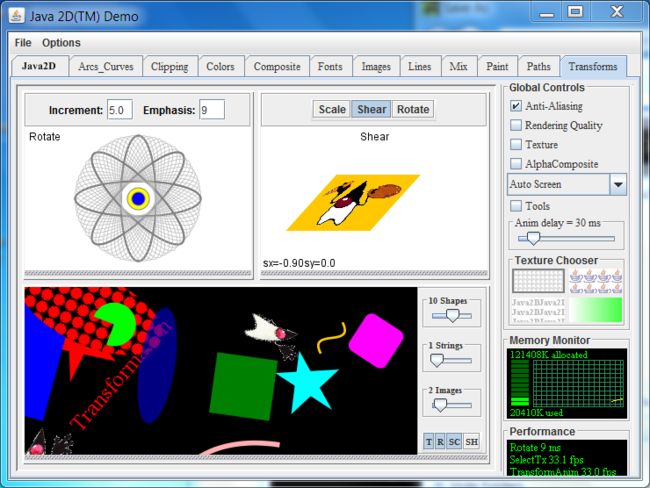Open the Images tab
The image size is (650, 488).
376,66
